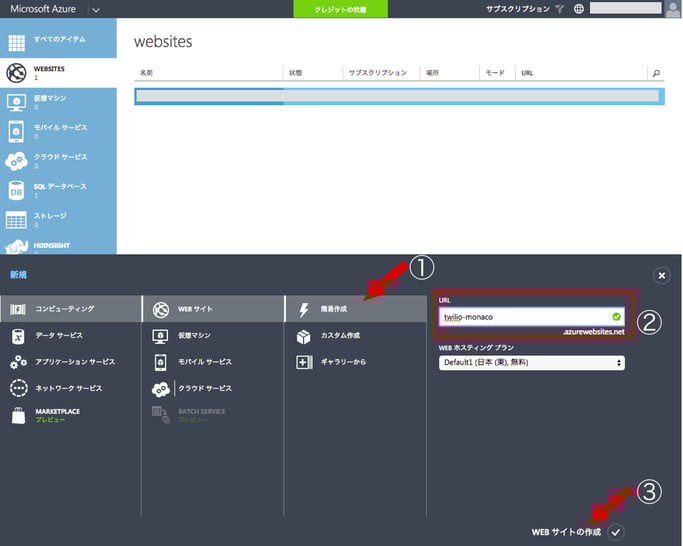Image resolution: width=683 pixels, height=546 pixels.
Task: Open the Web hosting plan Default1 dropdown
Action: [531, 363]
